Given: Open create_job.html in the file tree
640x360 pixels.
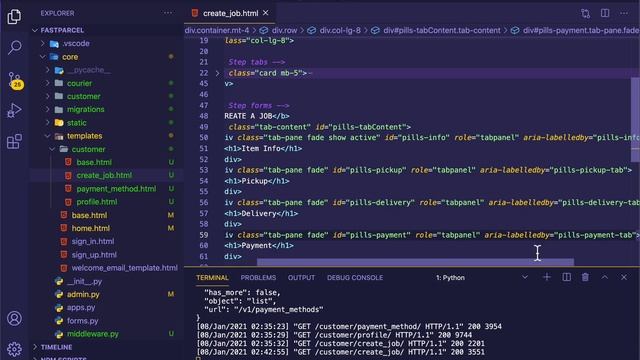Looking at the screenshot, I should tap(104, 175).
